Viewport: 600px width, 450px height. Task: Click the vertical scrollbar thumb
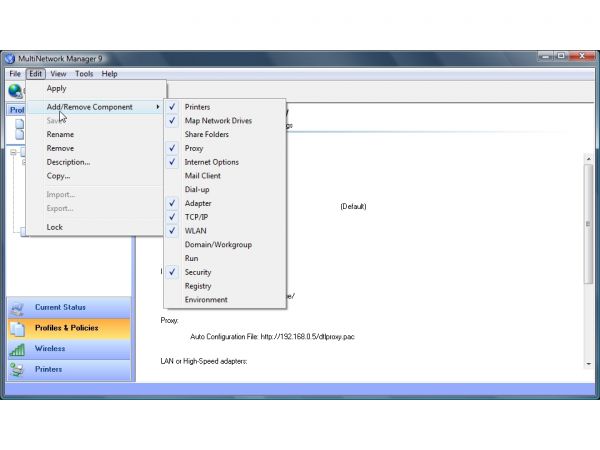pos(589,224)
